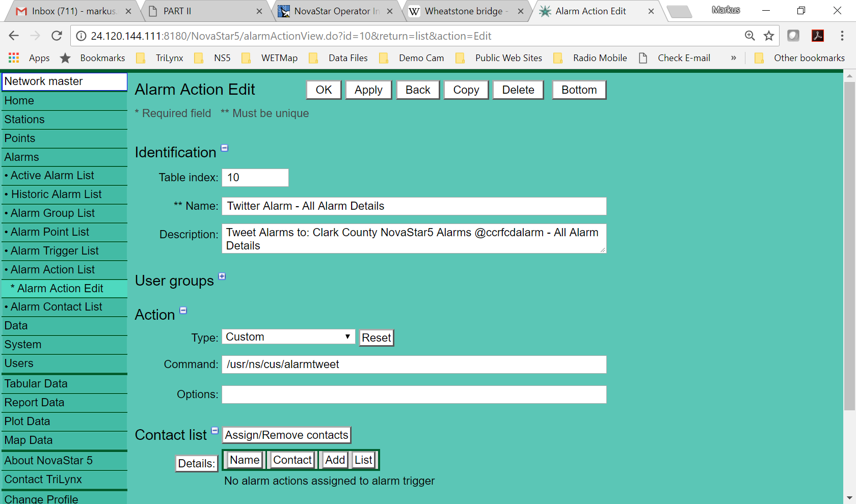Click the browser back arrow icon
The height and width of the screenshot is (504, 856).
click(x=14, y=36)
